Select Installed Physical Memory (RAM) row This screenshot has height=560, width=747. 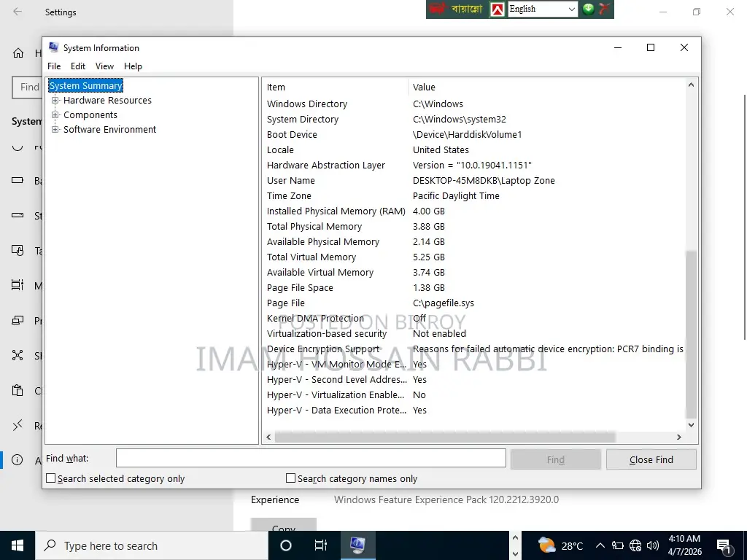(x=473, y=211)
